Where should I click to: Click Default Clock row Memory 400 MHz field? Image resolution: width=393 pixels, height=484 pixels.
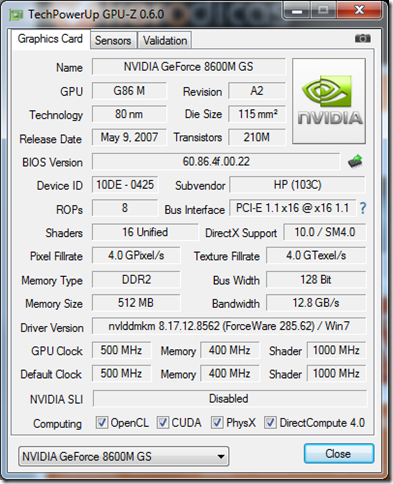pyautogui.click(x=230, y=373)
